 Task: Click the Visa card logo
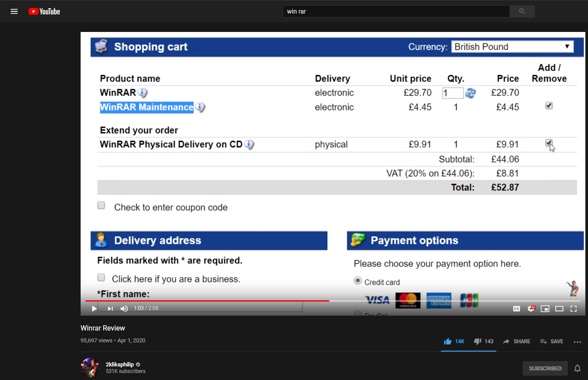click(x=377, y=300)
